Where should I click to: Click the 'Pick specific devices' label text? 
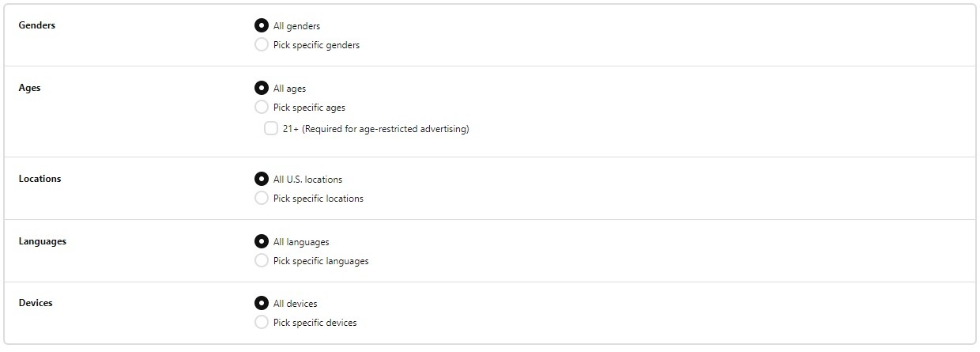pos(315,323)
